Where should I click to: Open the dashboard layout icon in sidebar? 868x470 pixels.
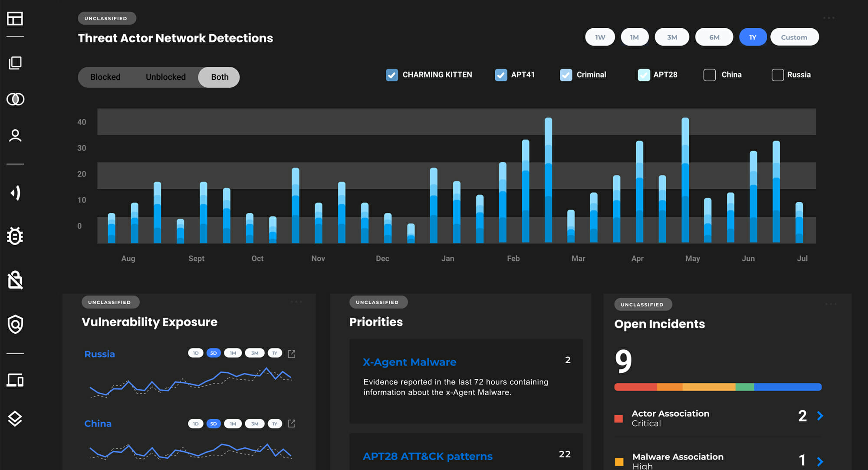click(15, 19)
